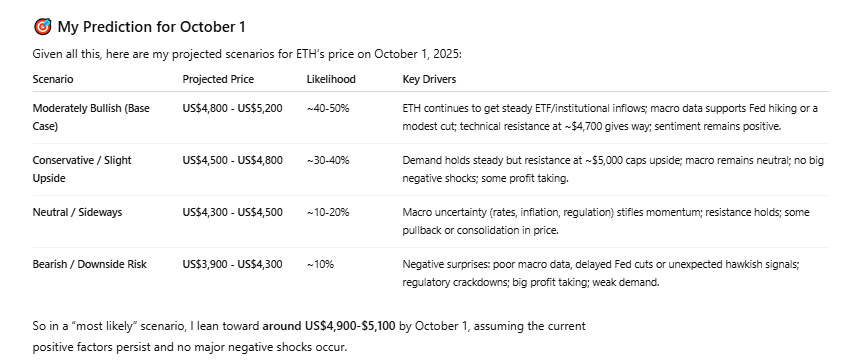Select the Conservative / Slight Upside row label

(x=82, y=169)
